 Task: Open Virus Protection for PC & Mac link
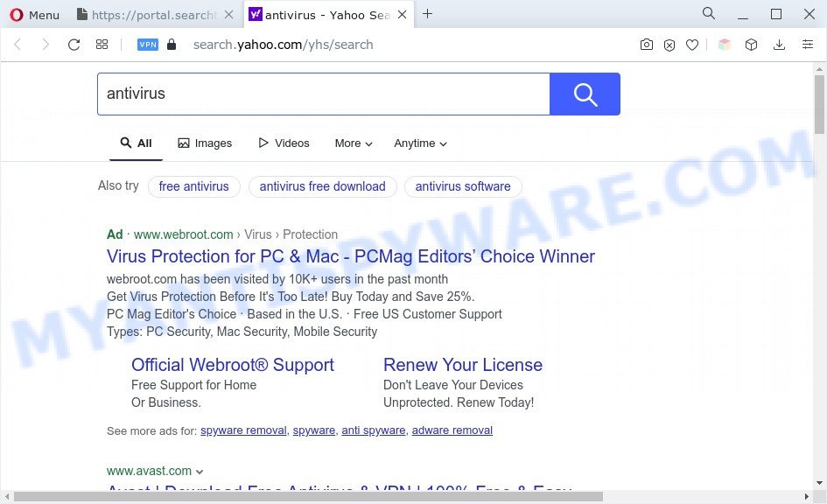(351, 256)
